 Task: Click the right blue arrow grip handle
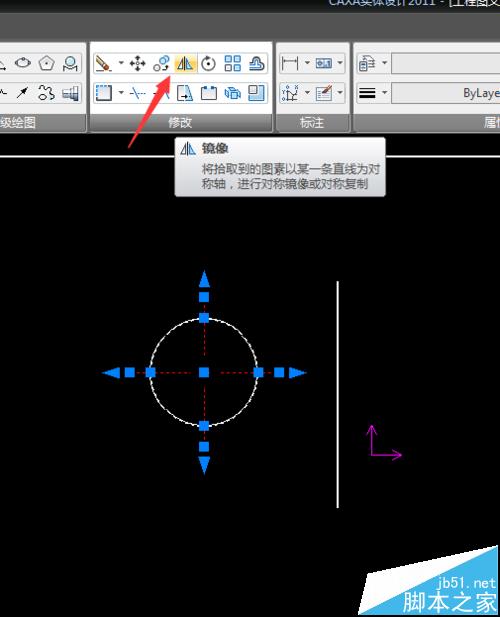tap(297, 372)
